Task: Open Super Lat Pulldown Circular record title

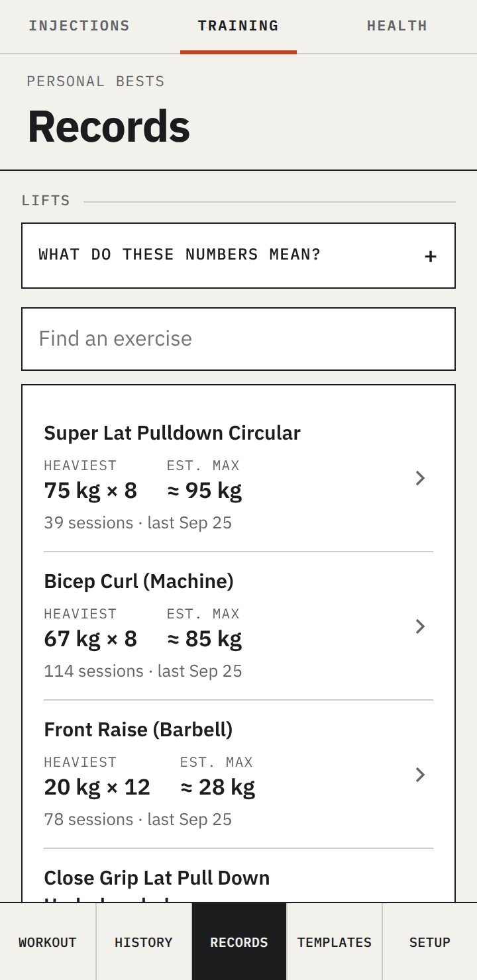Action: pos(172,433)
